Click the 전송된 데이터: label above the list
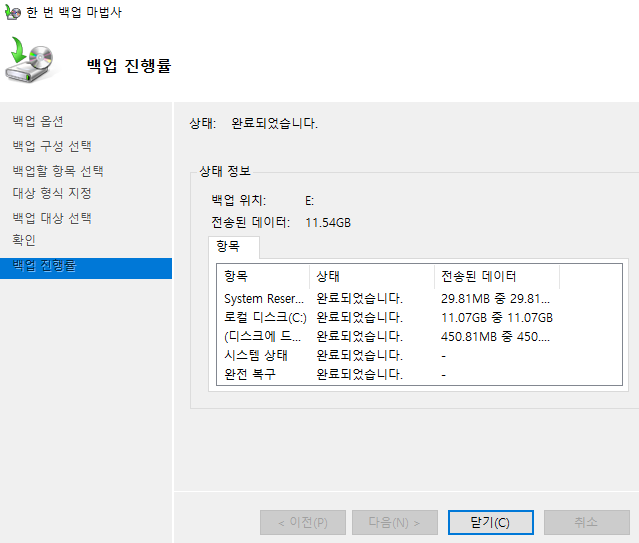Screen dimensions: 639x543 [x=251, y=222]
